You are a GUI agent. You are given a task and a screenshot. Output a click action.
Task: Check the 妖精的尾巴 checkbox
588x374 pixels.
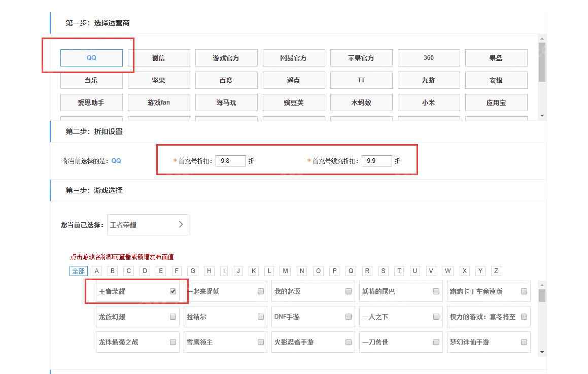(x=436, y=291)
